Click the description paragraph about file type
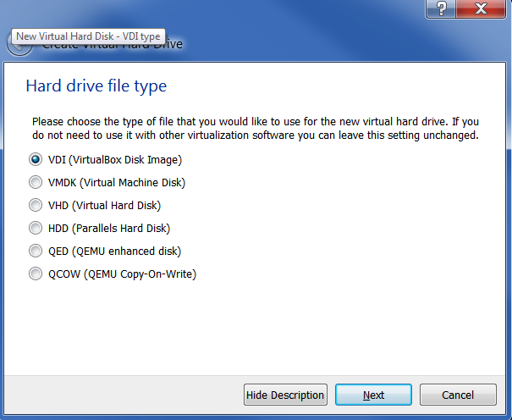 [256, 129]
